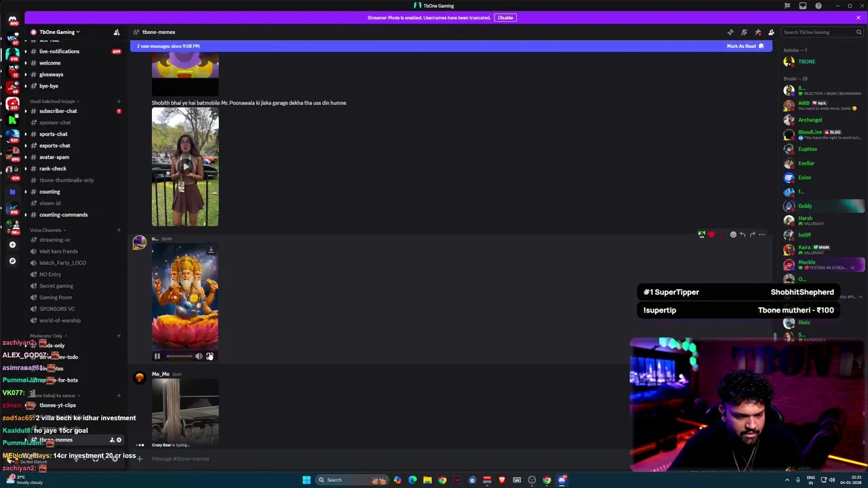Open Goldy member profile
The width and height of the screenshot is (868, 488).
[822, 206]
